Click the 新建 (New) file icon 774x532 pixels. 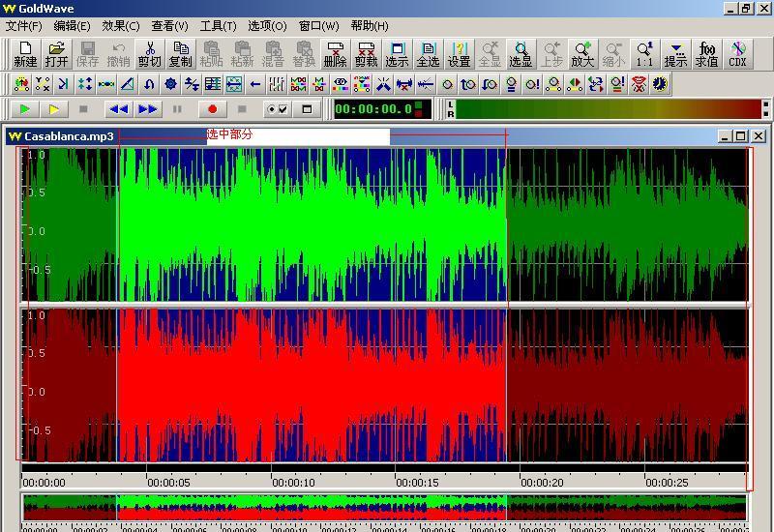[x=25, y=54]
